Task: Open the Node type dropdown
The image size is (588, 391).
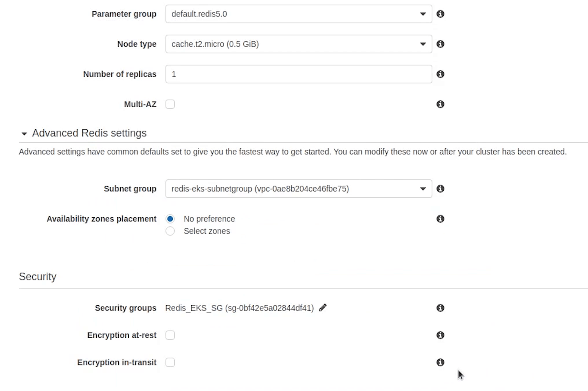Action: [x=299, y=44]
